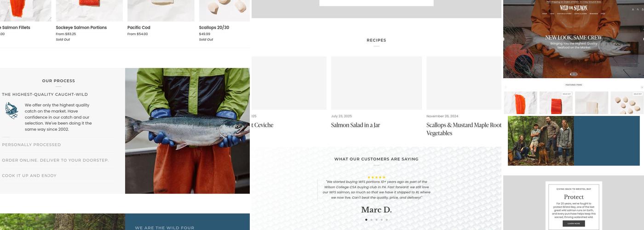Click the hero slideshow pagination indicator
644x230 pixels.
(574, 74)
